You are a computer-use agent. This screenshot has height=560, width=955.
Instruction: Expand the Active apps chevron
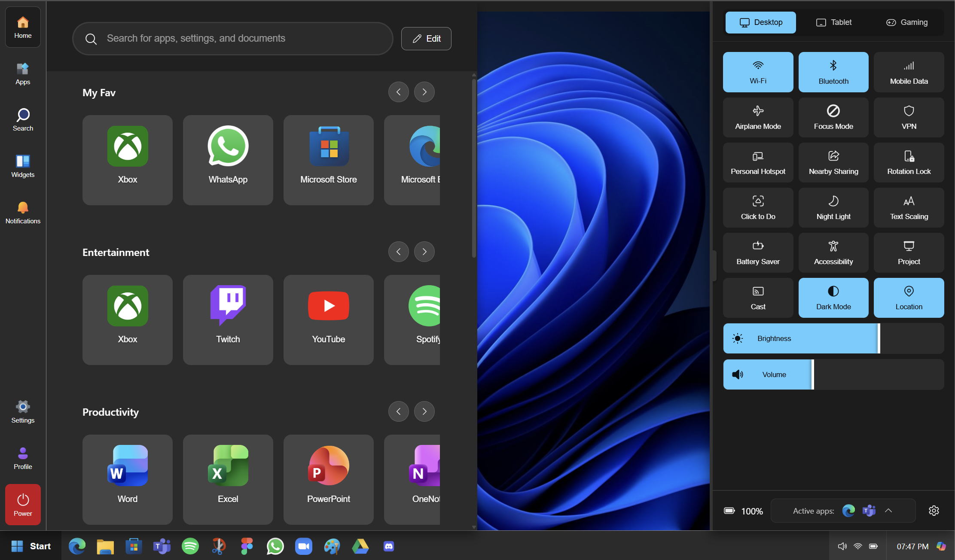tap(888, 511)
